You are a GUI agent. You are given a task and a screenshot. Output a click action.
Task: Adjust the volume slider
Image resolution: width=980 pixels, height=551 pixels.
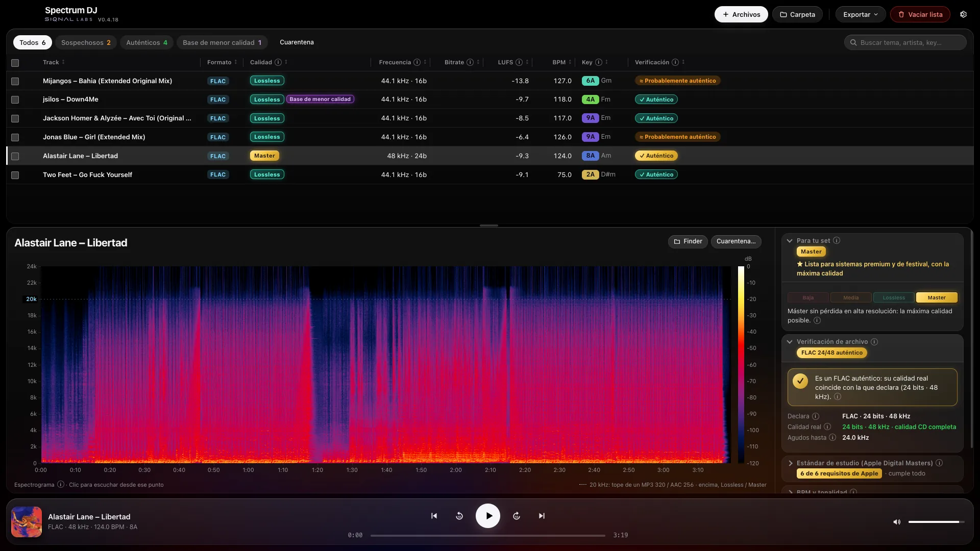tap(936, 522)
